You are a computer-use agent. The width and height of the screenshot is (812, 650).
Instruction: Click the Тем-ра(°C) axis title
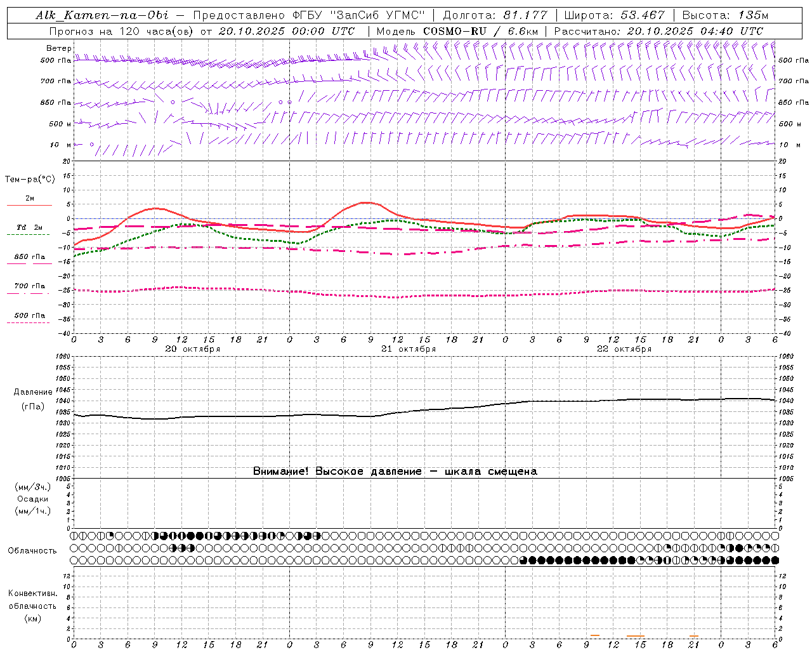30,180
